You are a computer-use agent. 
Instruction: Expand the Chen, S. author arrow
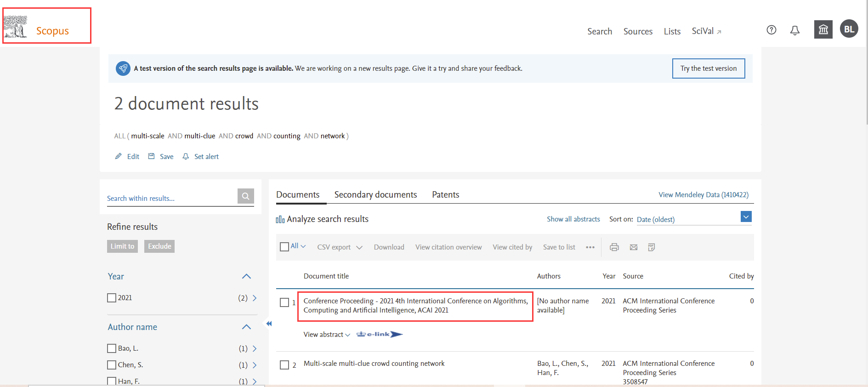click(255, 365)
